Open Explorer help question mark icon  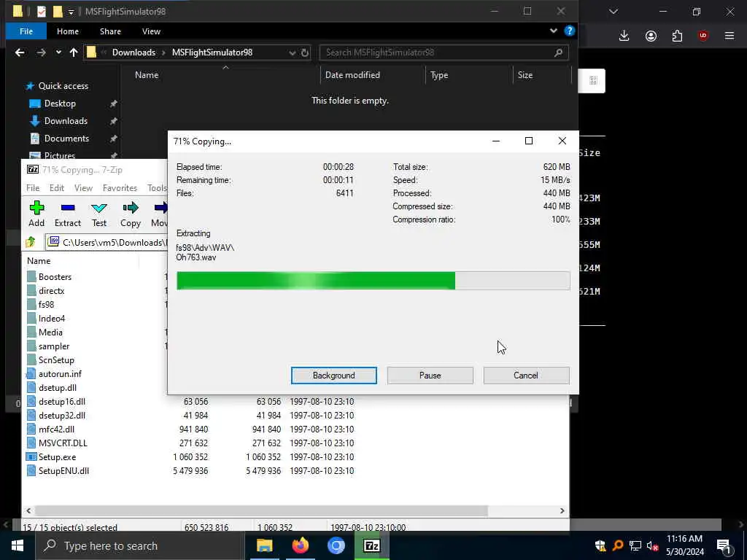pos(569,31)
